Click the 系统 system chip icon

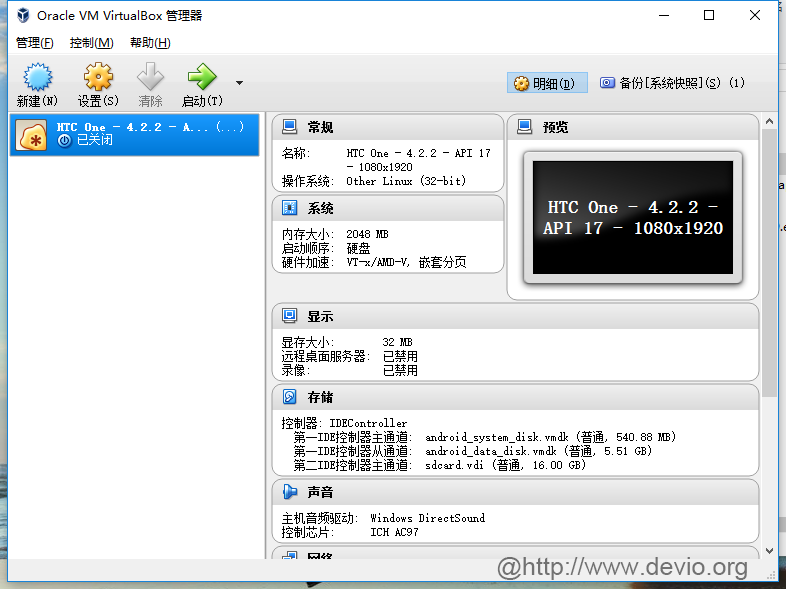pyautogui.click(x=290, y=208)
